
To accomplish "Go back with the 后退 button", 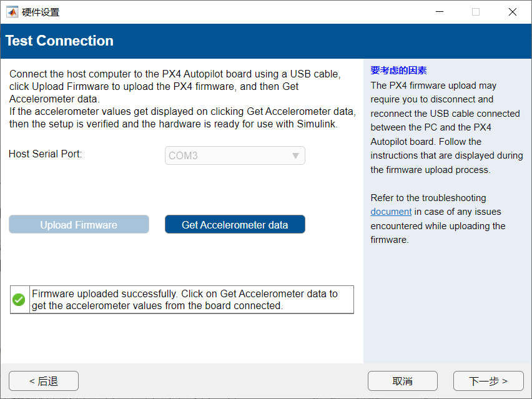I will tap(44, 381).
